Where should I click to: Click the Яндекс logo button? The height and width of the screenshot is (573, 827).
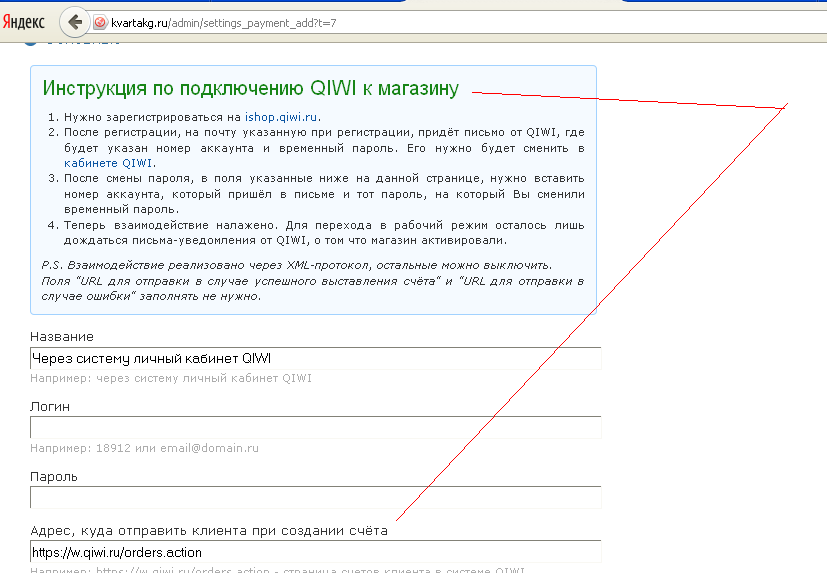pyautogui.click(x=24, y=23)
